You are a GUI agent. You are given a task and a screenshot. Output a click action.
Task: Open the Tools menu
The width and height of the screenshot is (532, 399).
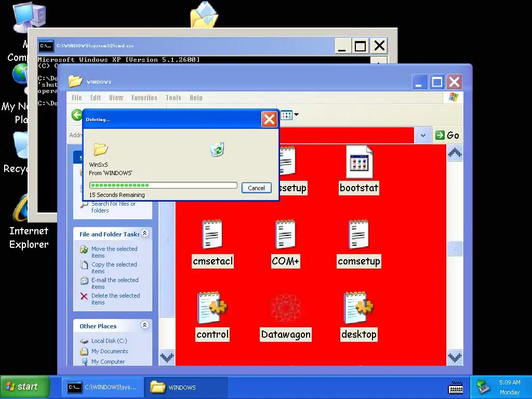click(173, 98)
